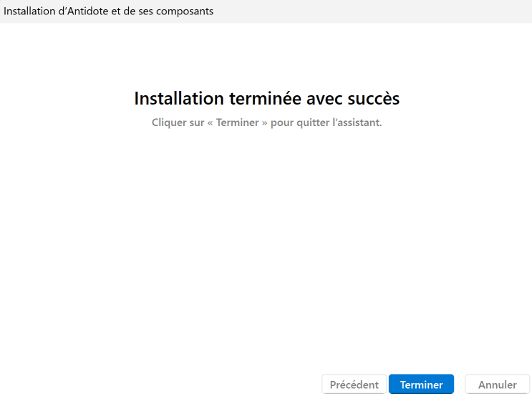
Task: Click the "Cliquer sur « Terminer »" instruction text
Action: [266, 122]
